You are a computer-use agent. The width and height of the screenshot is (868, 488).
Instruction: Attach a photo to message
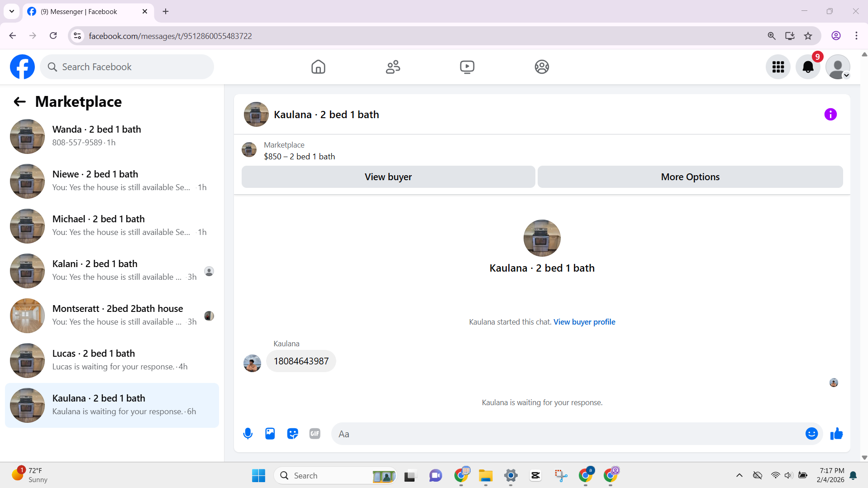pyautogui.click(x=270, y=434)
